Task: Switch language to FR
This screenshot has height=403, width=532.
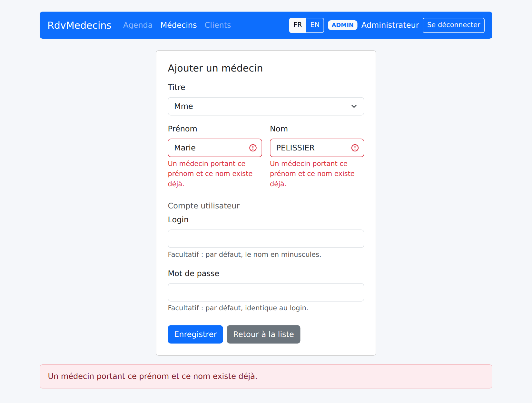Action: pyautogui.click(x=298, y=25)
